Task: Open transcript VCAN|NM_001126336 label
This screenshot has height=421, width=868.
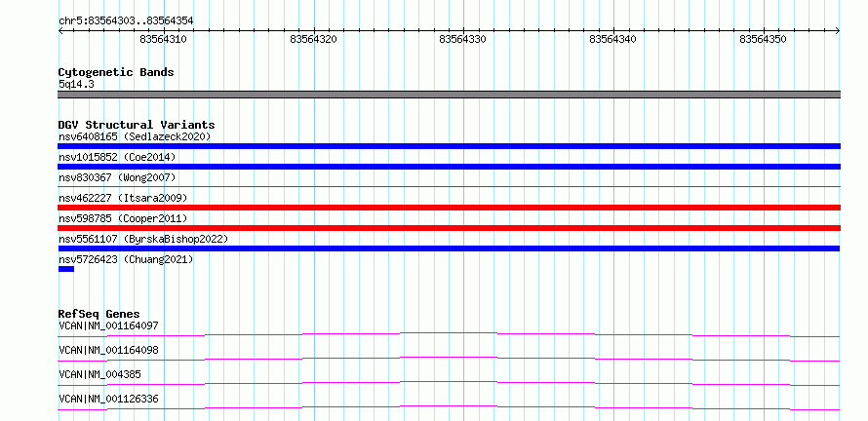Action: [x=108, y=399]
